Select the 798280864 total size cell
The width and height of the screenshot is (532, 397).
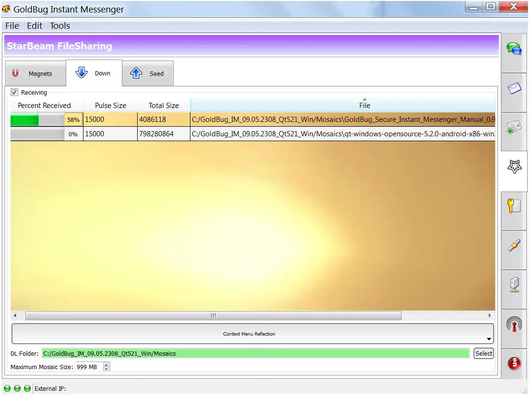164,134
